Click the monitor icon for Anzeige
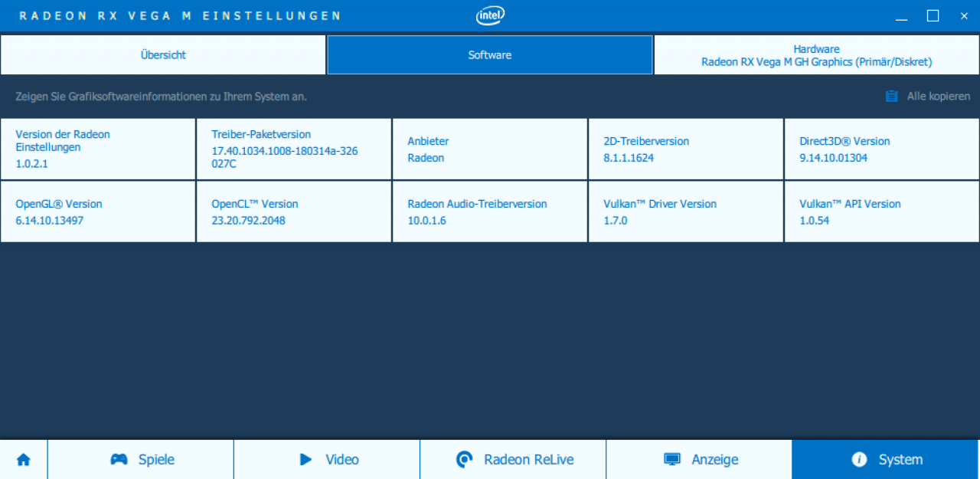The width and height of the screenshot is (980, 479). (672, 460)
